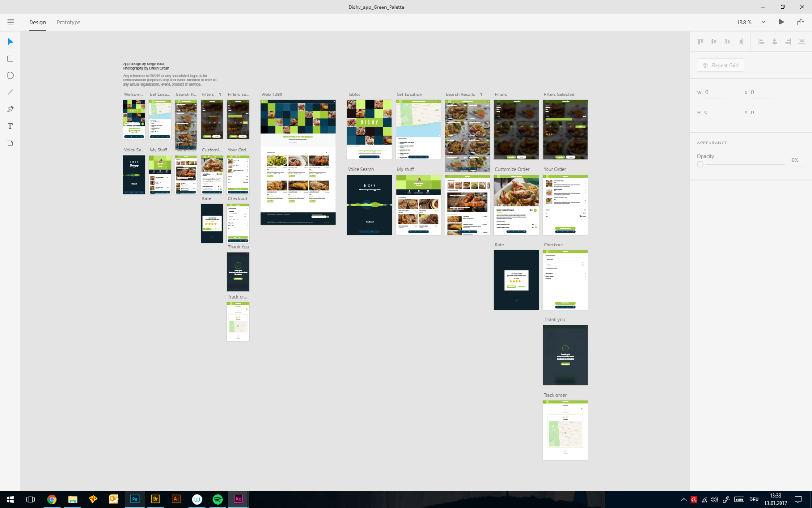Click the artboard under the 'Voice Search' title
This screenshot has width=812, height=508.
point(369,205)
